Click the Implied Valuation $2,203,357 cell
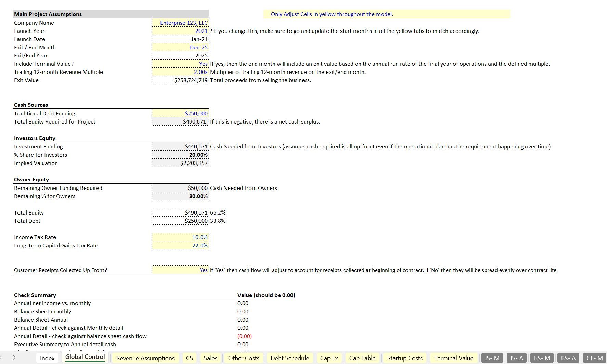607x364 pixels. [x=180, y=163]
